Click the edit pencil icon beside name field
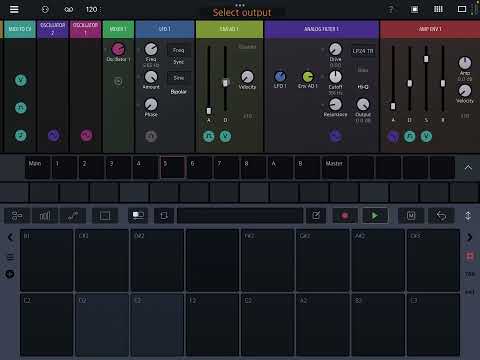The width and height of the screenshot is (480, 360). point(316,216)
